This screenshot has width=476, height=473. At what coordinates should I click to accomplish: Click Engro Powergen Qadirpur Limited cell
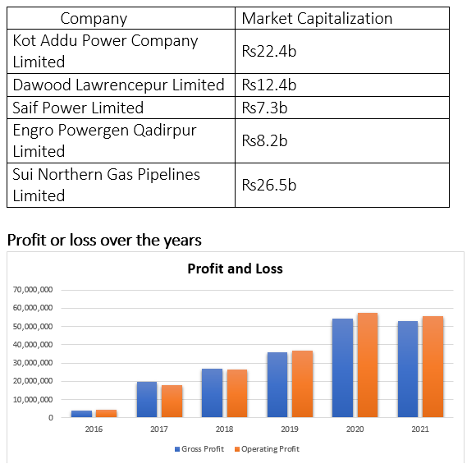(x=121, y=140)
